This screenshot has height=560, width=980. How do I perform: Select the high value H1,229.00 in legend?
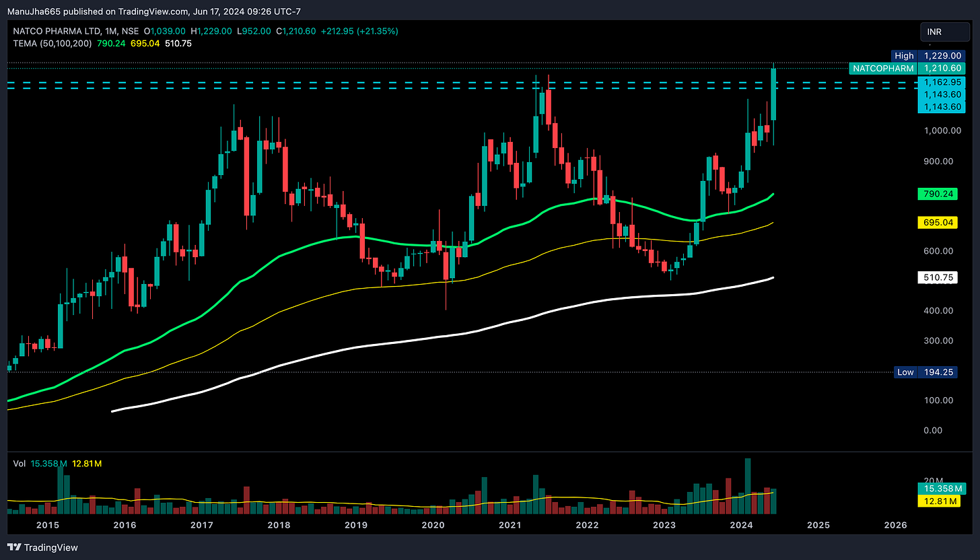[211, 31]
